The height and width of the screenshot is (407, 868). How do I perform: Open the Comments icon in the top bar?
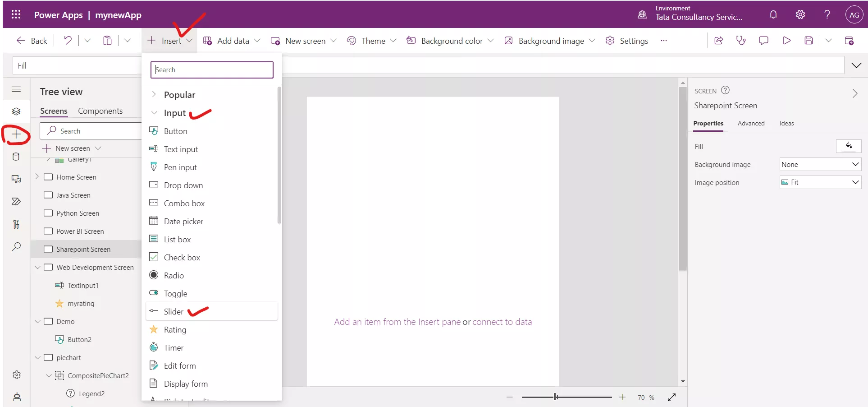tap(763, 40)
